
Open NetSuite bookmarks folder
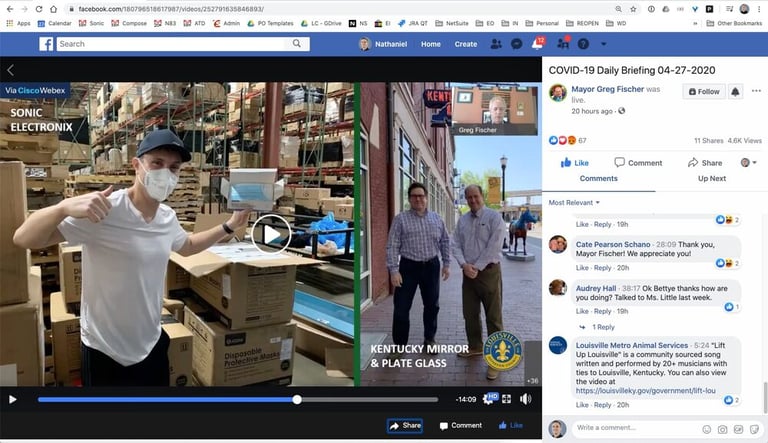452,23
